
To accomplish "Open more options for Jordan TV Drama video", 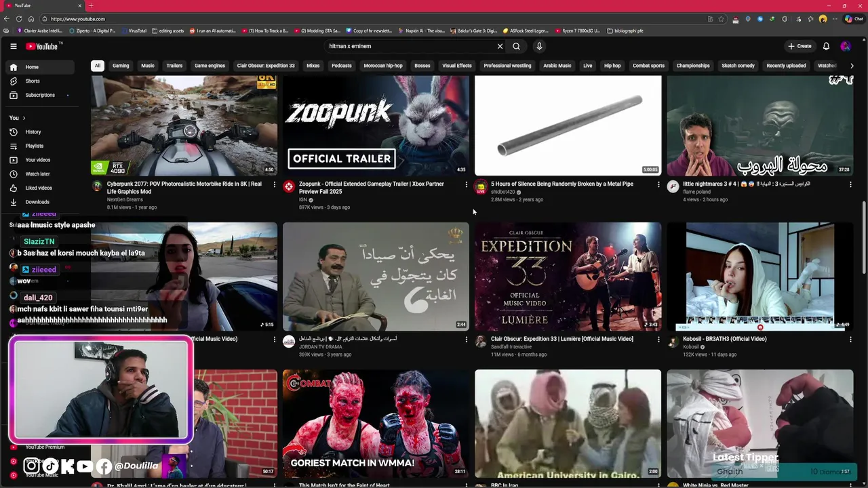I will (466, 339).
